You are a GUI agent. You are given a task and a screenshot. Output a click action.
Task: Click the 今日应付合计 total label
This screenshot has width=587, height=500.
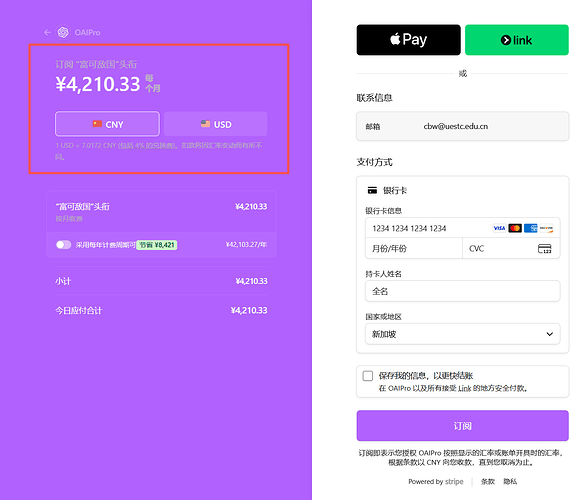click(x=79, y=310)
